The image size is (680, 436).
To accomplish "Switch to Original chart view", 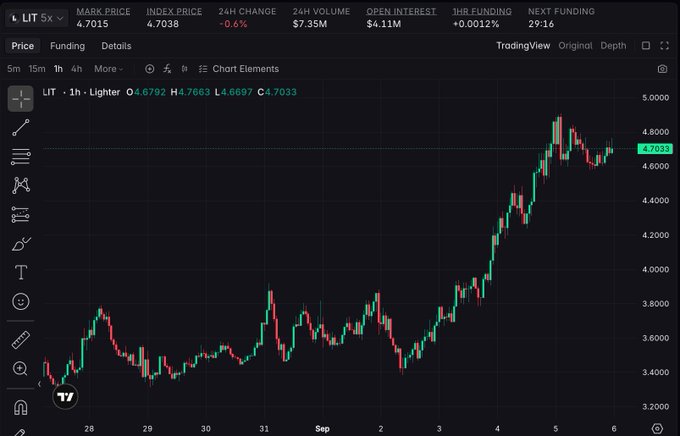I will 575,46.
